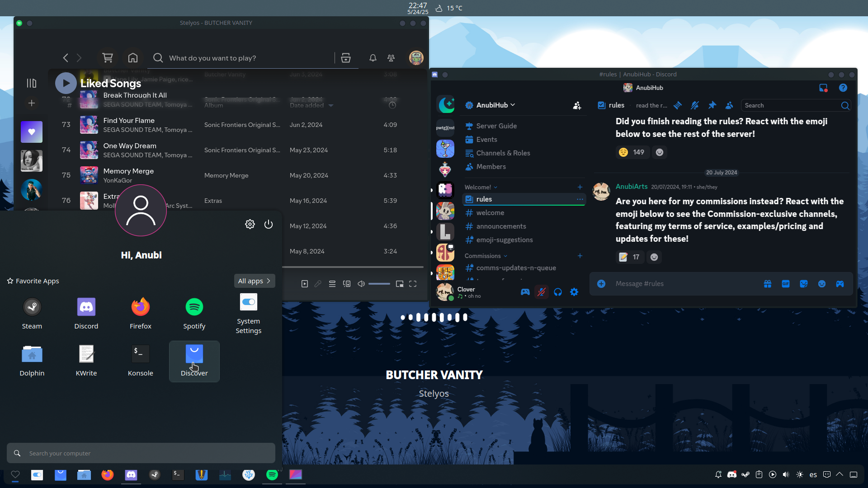Open Date added sort dropdown in Spotify

point(311,105)
